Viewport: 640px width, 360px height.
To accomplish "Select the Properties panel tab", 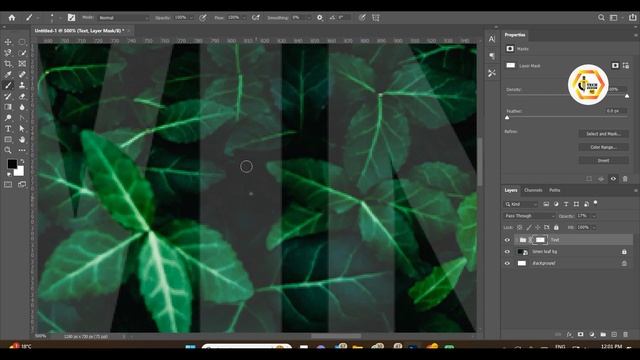I will tap(515, 35).
